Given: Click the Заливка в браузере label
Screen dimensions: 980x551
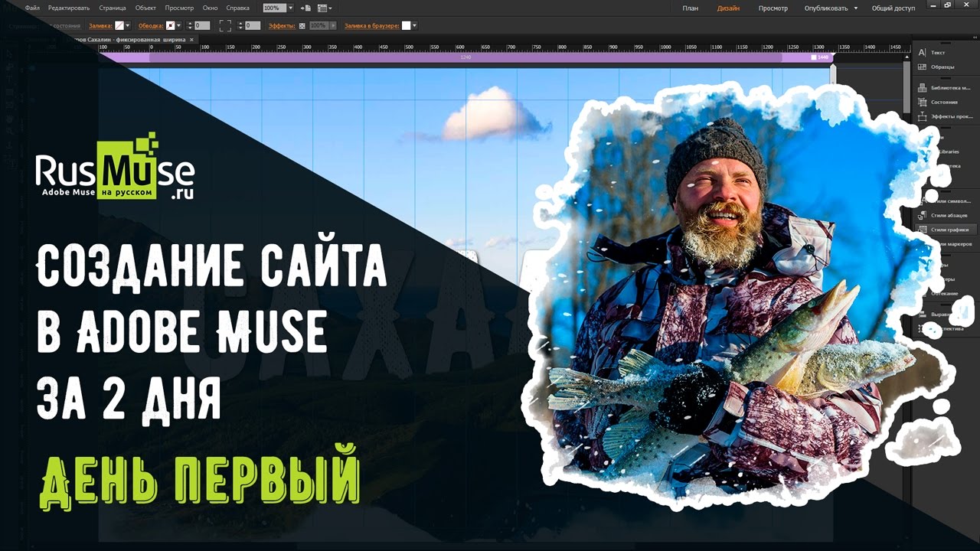Looking at the screenshot, I should click(x=372, y=25).
